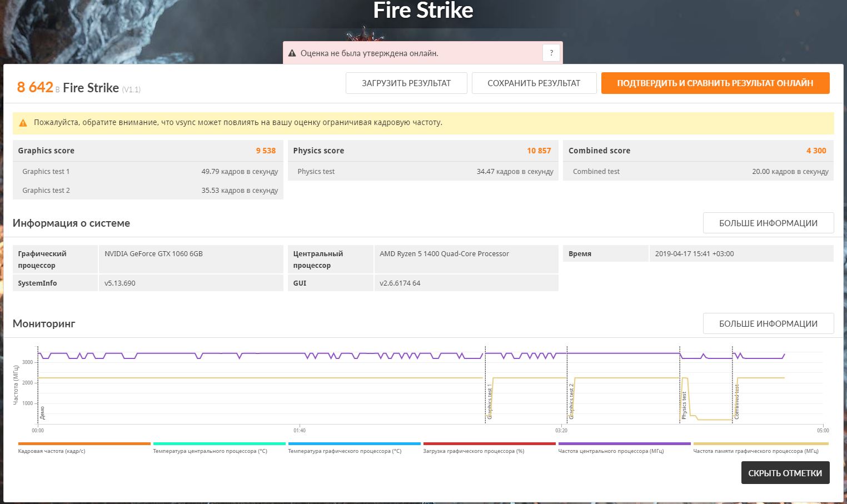Click the timestamp 2019-04-17 15:41 +03:00
The image size is (847, 504).
[694, 254]
